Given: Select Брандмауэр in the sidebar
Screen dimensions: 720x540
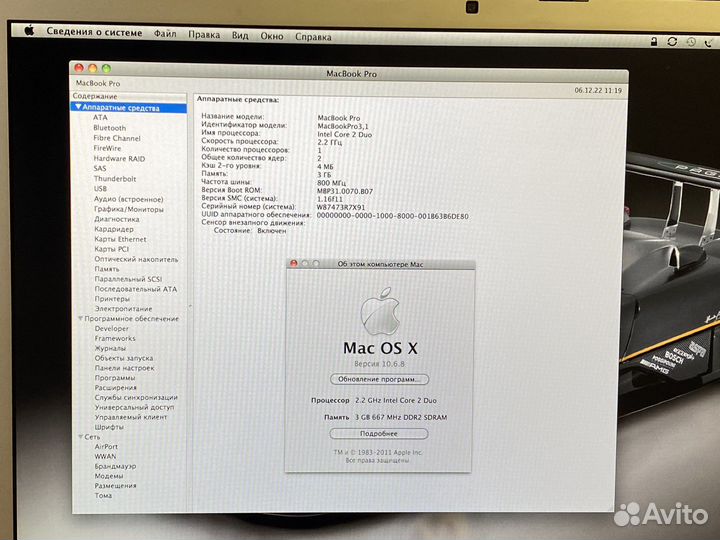Looking at the screenshot, I should [x=115, y=466].
